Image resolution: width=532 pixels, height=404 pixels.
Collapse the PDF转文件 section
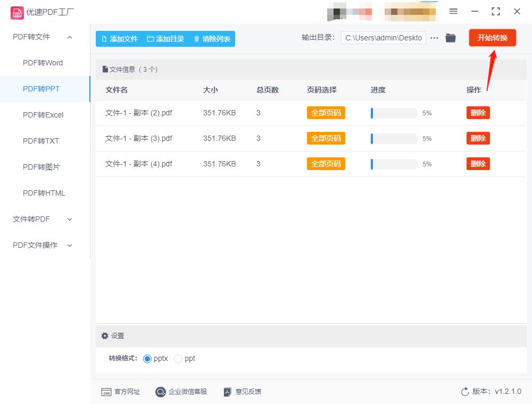click(69, 37)
